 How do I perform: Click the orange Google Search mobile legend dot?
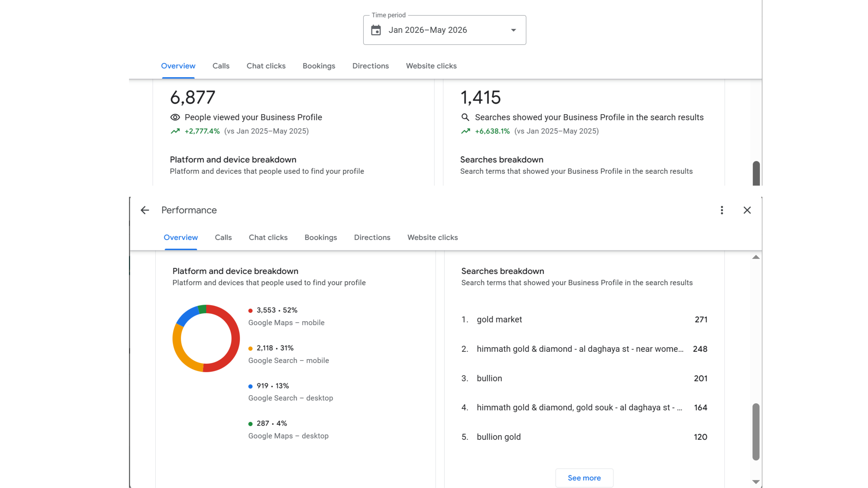click(250, 349)
